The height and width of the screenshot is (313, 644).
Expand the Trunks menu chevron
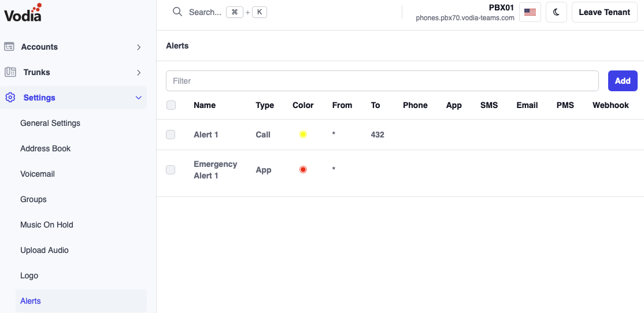[139, 73]
